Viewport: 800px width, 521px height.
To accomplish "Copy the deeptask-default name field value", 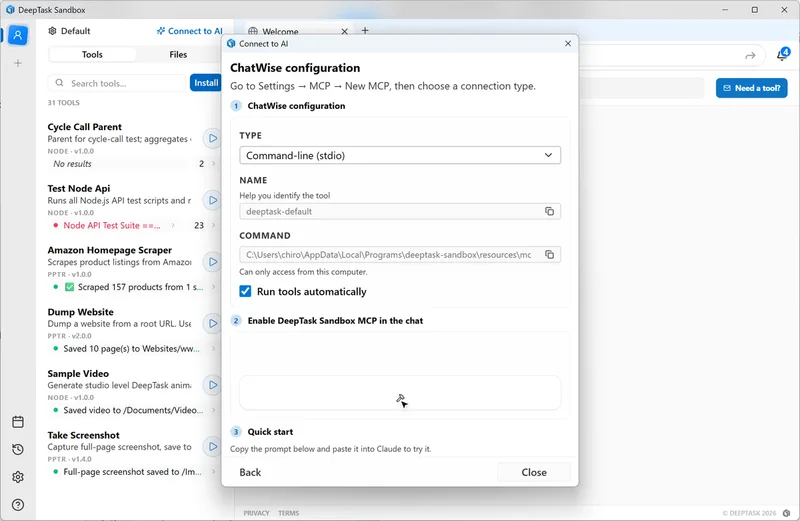I will pos(549,211).
